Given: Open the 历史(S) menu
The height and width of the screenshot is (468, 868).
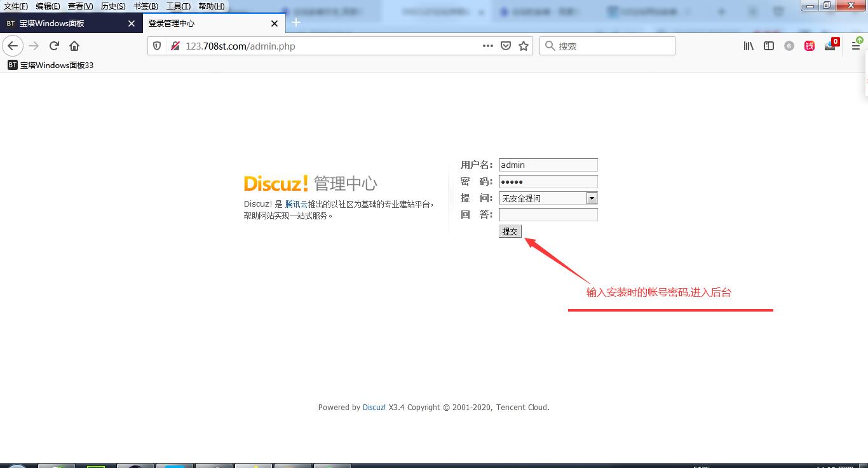Looking at the screenshot, I should point(113,6).
